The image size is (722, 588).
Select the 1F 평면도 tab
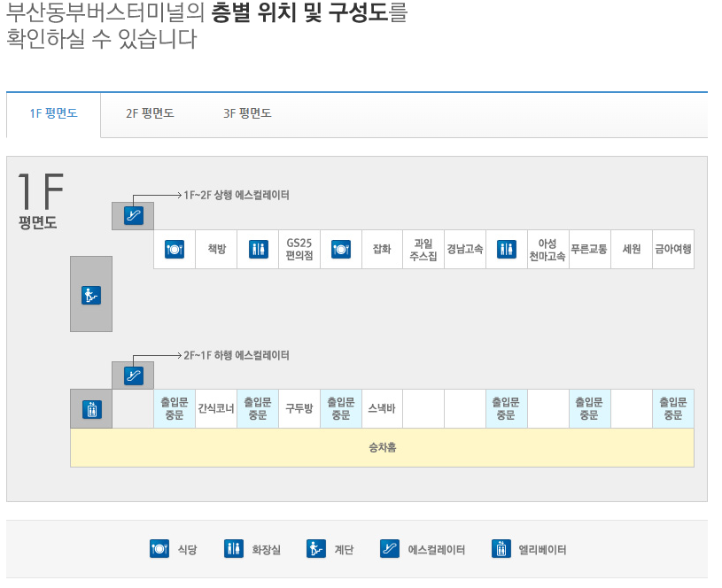pos(52,113)
